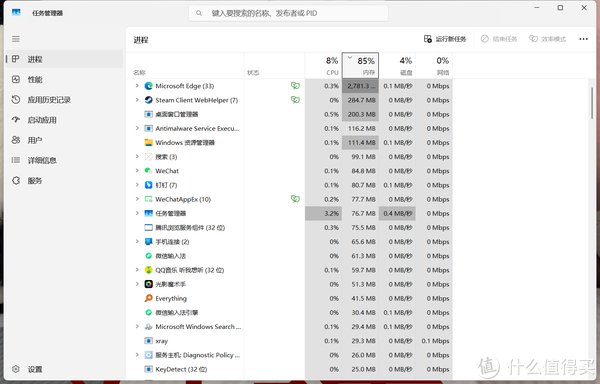Image resolution: width=600 pixels, height=384 pixels.
Task: Expand the Microsoft Windows Search group
Action: click(x=137, y=326)
